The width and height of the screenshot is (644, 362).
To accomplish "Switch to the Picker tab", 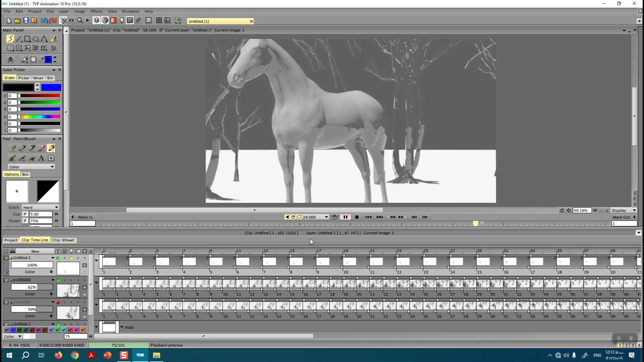I will 24,78.
